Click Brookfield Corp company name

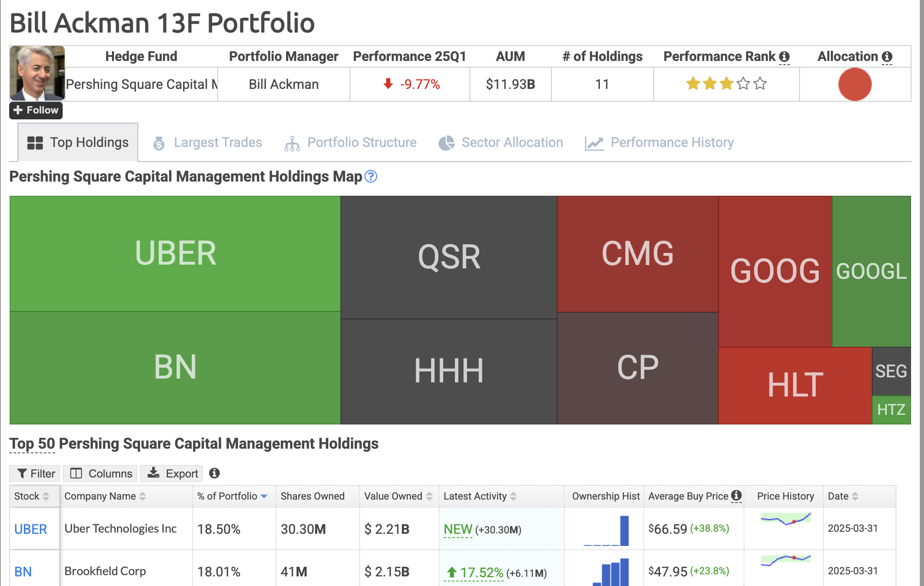(105, 571)
